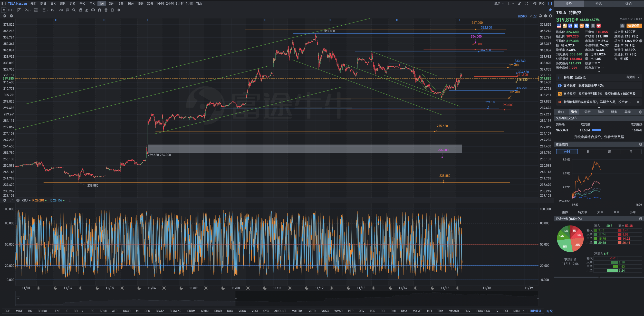Click the VS compare button
This screenshot has width=644, height=316.
(535, 4)
